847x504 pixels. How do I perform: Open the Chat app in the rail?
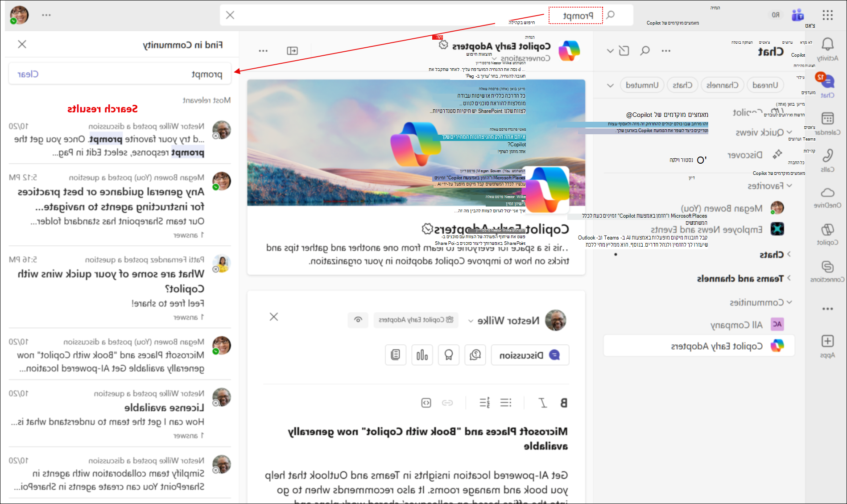tap(827, 85)
